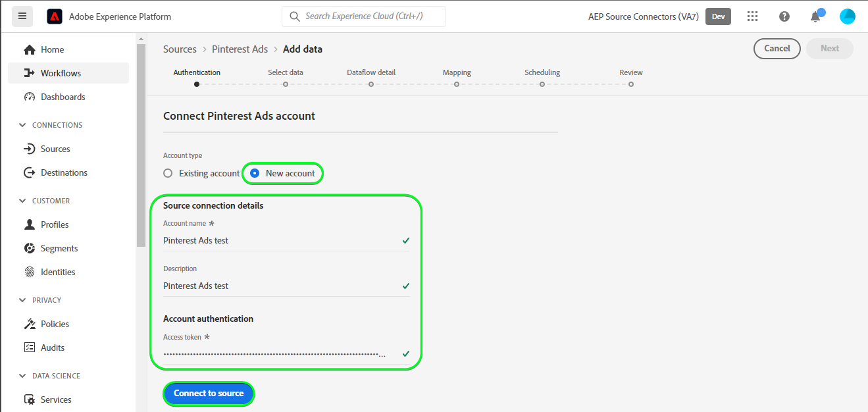Collapse the Connections section
Viewport: 868px width, 412px height.
tap(23, 125)
